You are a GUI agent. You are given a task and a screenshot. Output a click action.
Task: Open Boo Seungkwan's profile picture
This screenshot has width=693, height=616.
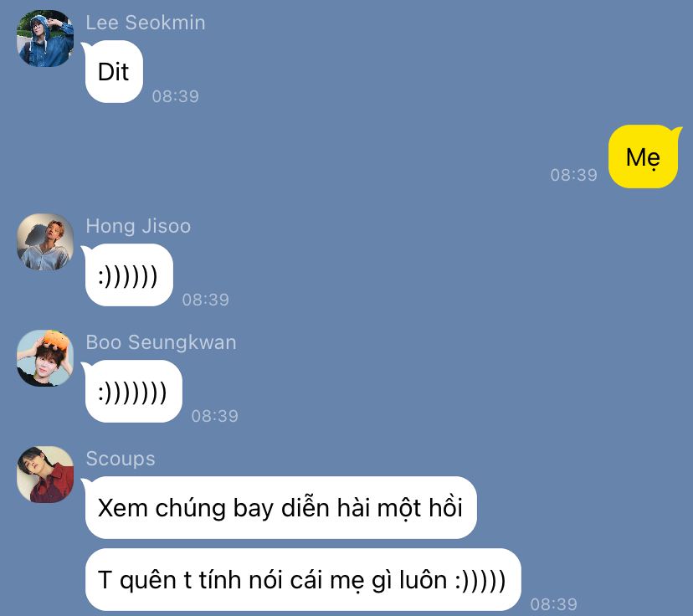[45, 358]
